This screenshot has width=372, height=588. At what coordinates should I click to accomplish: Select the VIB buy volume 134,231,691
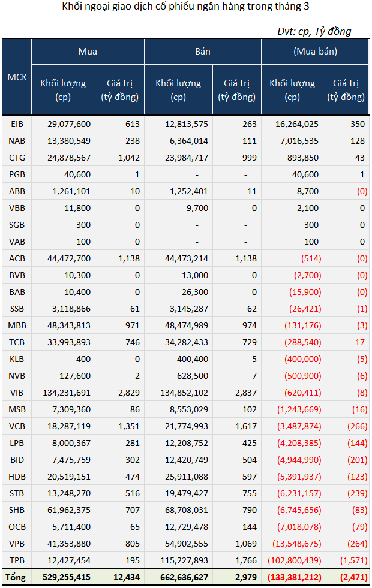67,393
